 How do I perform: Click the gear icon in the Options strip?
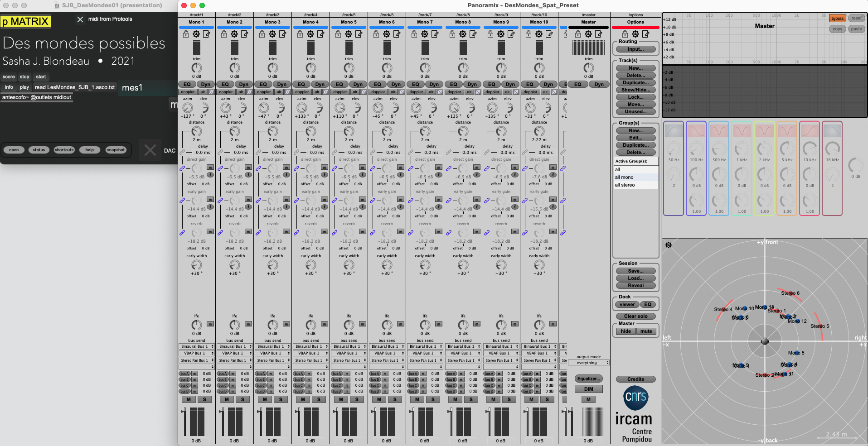(635, 34)
